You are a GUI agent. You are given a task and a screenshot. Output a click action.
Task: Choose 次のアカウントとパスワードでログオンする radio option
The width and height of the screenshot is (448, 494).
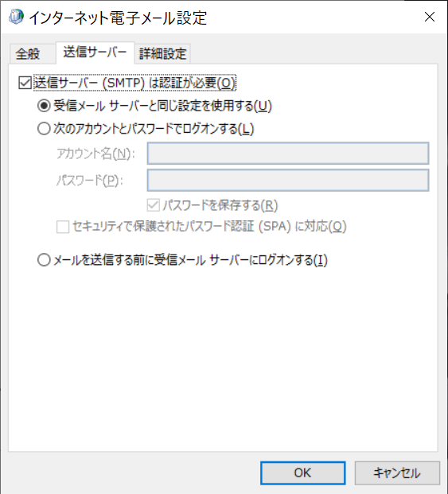point(44,129)
